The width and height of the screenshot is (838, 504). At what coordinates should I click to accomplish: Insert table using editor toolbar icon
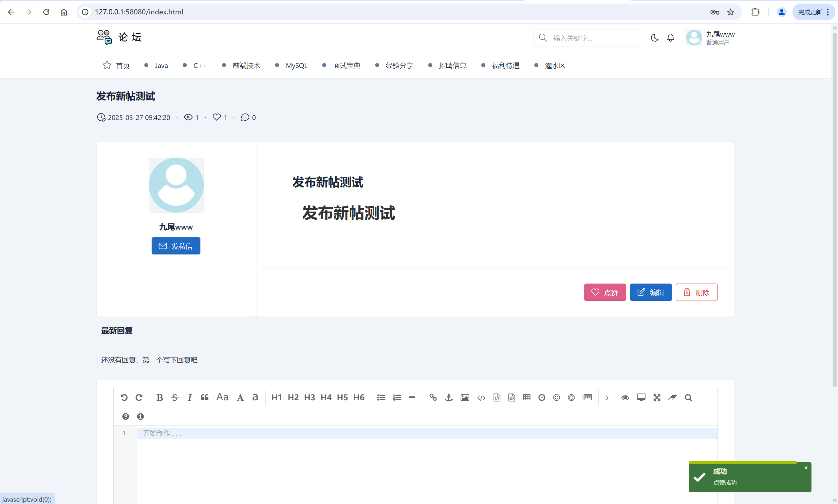[x=527, y=397]
